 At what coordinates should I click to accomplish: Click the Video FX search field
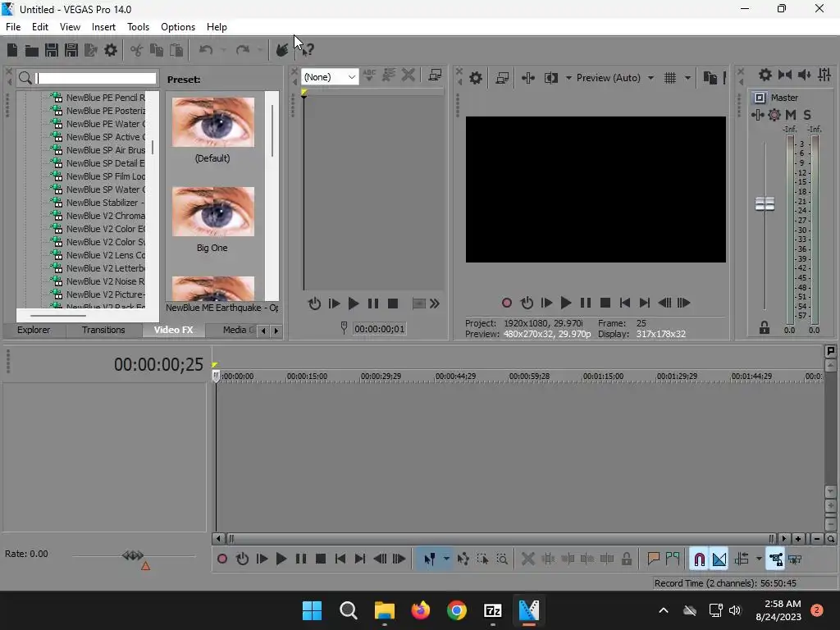96,78
